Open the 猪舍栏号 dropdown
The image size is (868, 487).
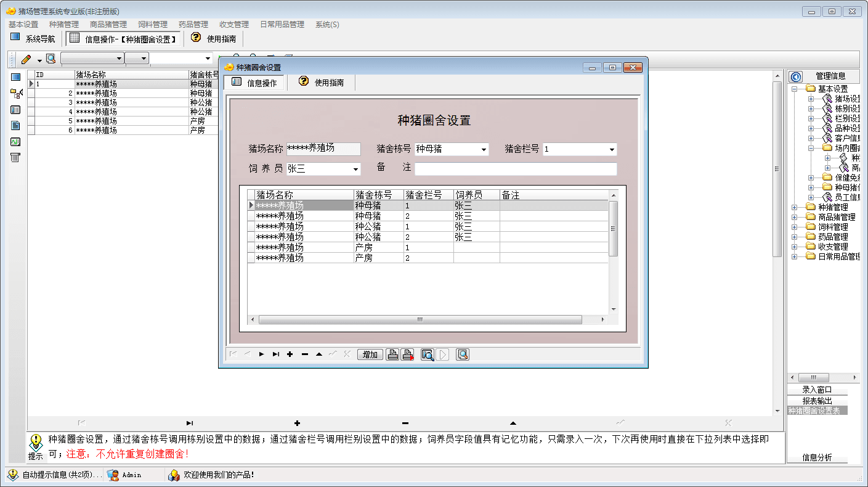[x=612, y=150]
